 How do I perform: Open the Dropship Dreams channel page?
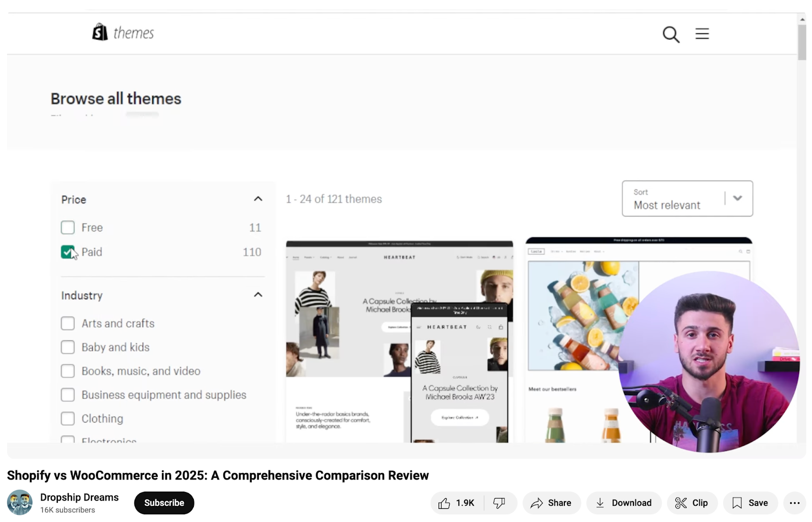(79, 497)
